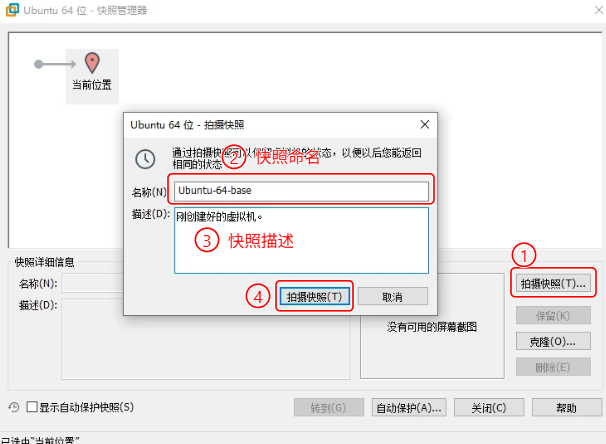Viewport: 606px width, 444px height.
Task: Click the clock icon in the snapshot dialog
Action: pos(145,159)
